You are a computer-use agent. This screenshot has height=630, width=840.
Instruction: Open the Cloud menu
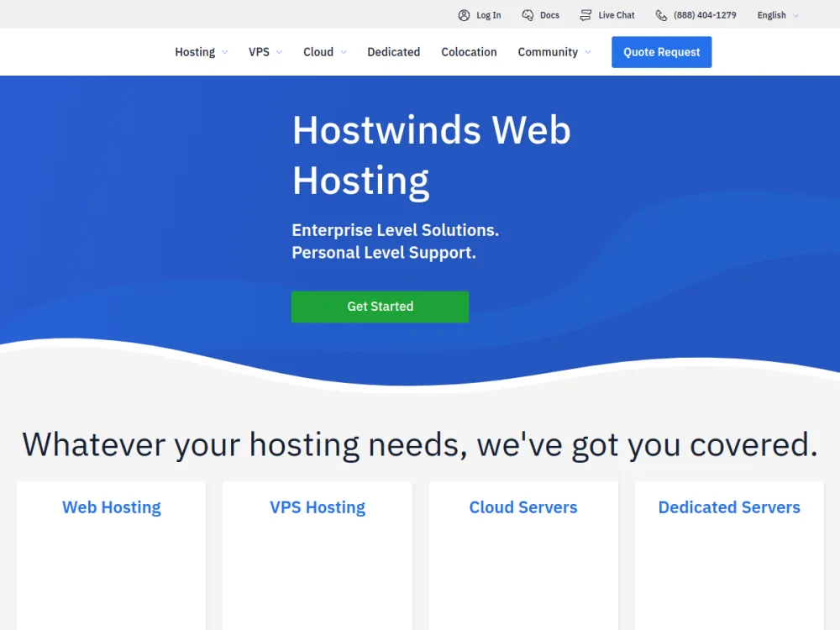pos(318,52)
